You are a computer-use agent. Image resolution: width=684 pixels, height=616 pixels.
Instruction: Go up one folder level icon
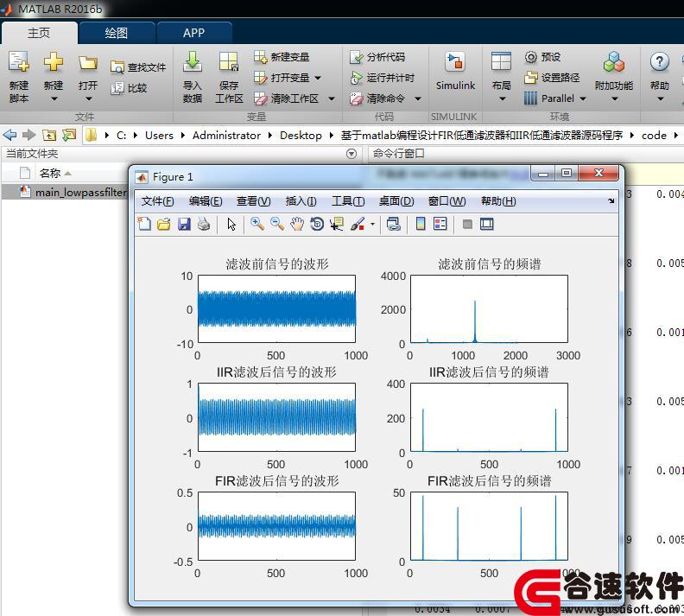tap(49, 136)
